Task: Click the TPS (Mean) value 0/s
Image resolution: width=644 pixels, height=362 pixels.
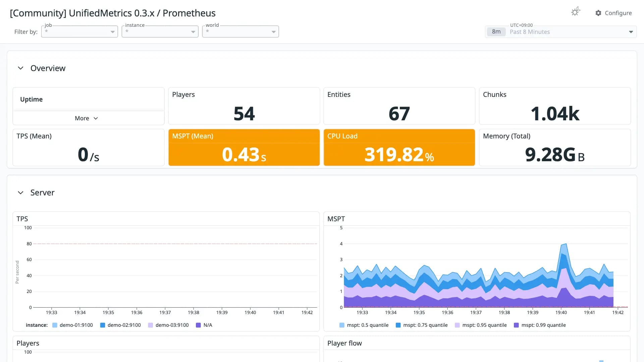Action: click(89, 155)
